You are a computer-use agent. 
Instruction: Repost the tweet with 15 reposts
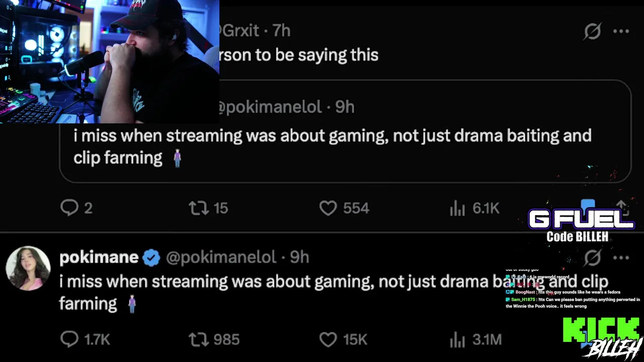[x=198, y=208]
